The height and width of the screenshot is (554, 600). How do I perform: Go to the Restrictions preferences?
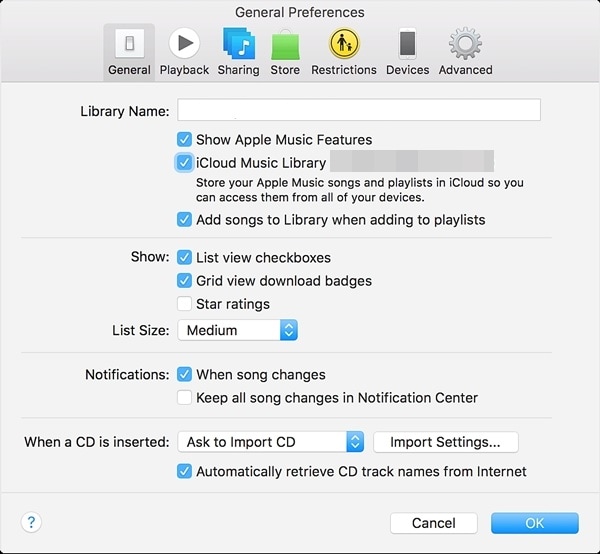coord(344,52)
